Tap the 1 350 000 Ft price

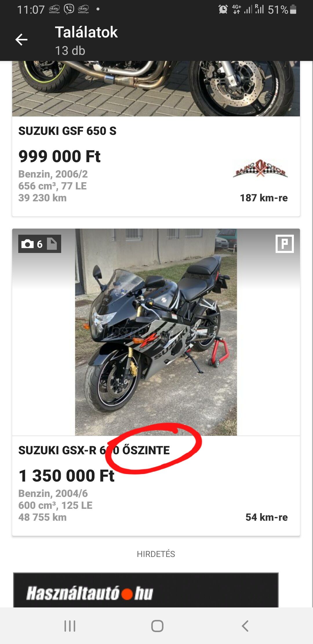click(66, 476)
